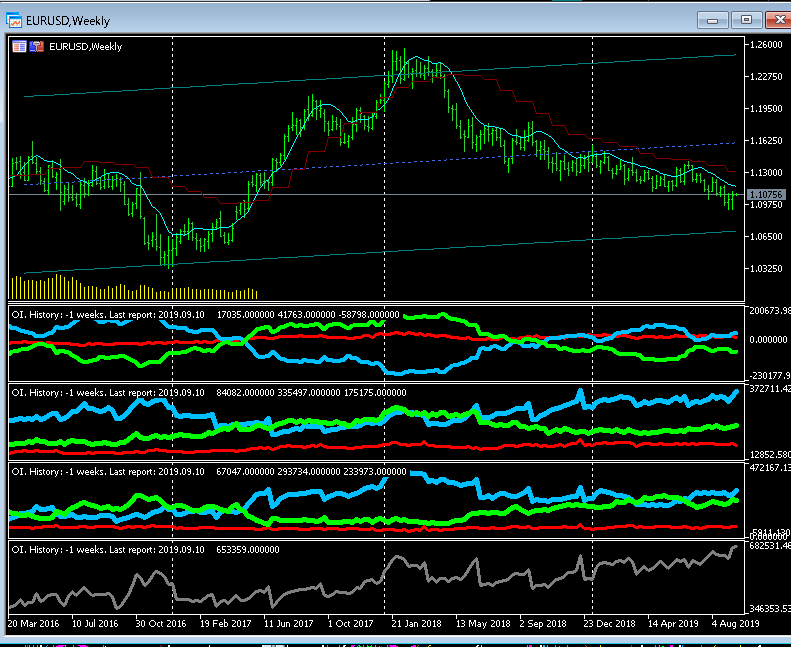Viewport: 791px width, 647px height.
Task: Click the 21 Jan 2018 date label
Action: click(416, 623)
